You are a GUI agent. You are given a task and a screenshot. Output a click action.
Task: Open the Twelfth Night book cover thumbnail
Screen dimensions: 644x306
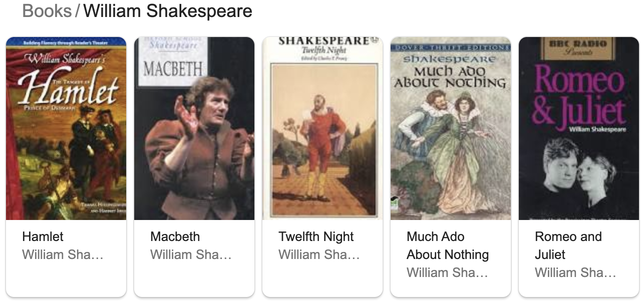(323, 128)
